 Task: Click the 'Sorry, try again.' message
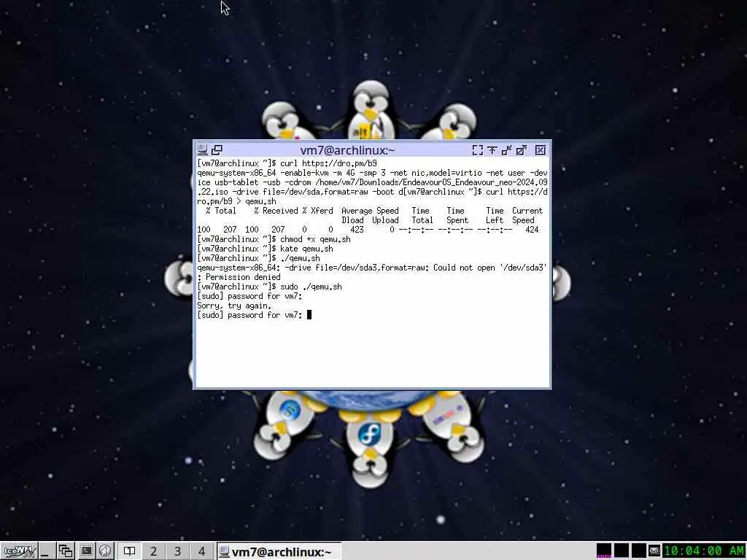[234, 306]
